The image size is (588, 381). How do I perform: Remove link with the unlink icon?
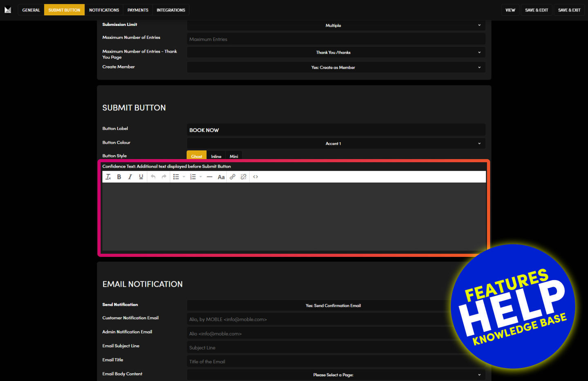(x=244, y=177)
